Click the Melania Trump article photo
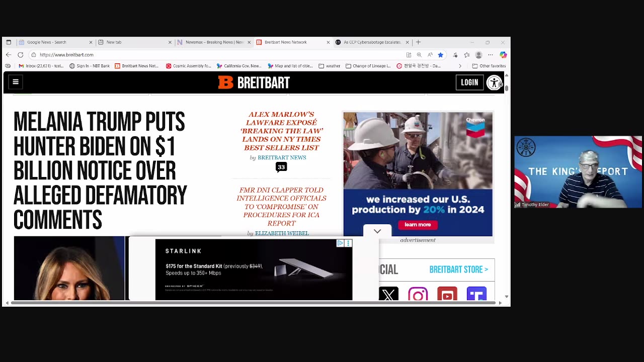Screen dimensions: 644x362 [69, 268]
